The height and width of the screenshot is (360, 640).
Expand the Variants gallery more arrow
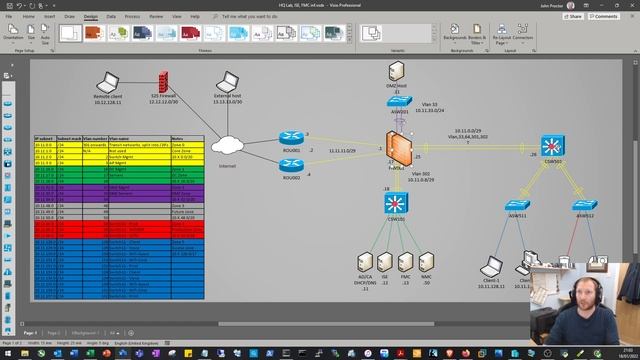(434, 40)
